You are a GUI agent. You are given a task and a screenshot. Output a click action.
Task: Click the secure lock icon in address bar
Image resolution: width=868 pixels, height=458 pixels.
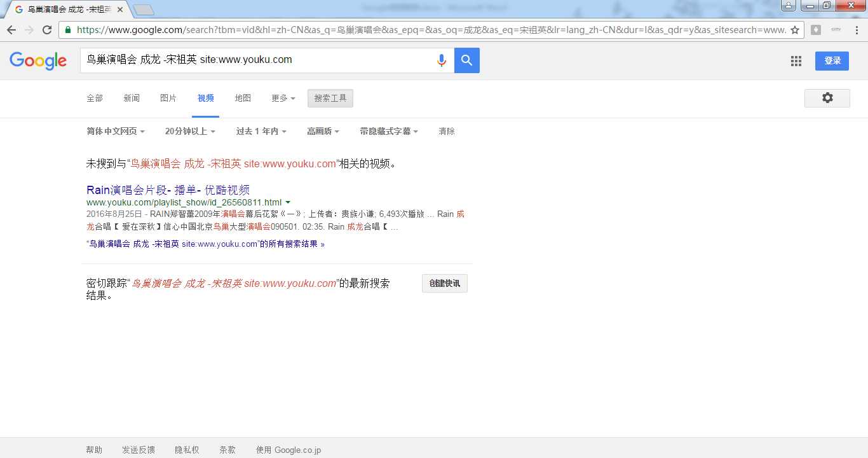tap(68, 30)
